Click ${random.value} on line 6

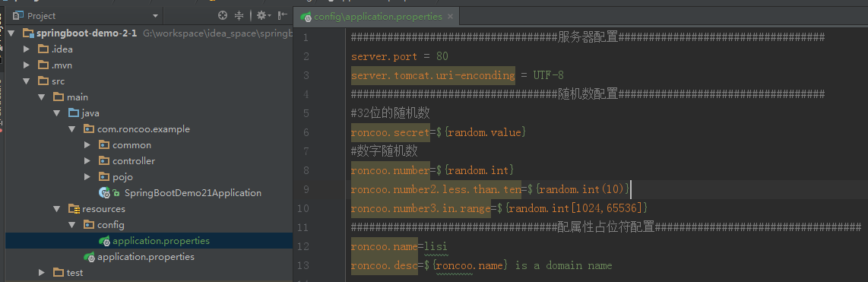pyautogui.click(x=480, y=132)
